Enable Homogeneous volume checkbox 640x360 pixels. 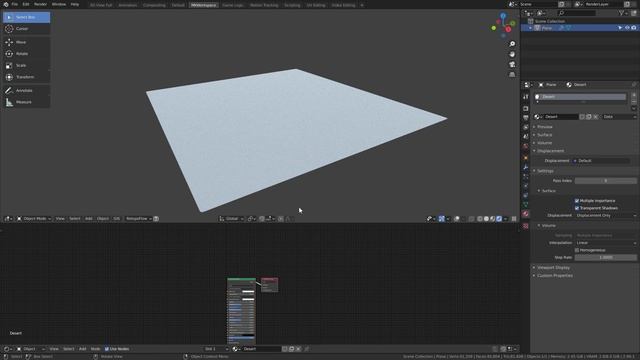(577, 250)
